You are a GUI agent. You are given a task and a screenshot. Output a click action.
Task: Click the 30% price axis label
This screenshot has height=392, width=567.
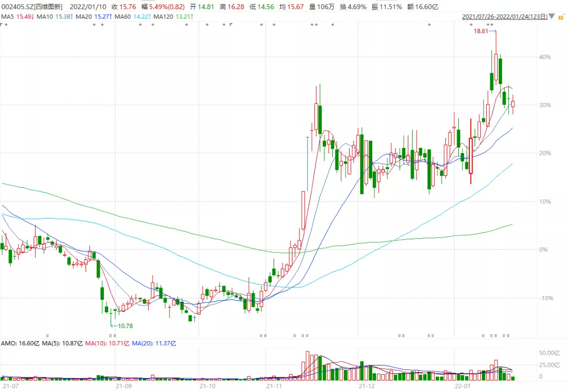(545, 105)
